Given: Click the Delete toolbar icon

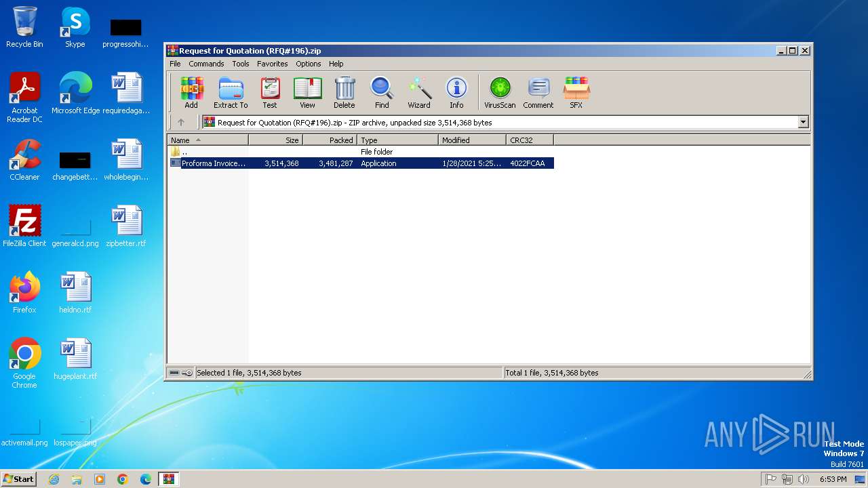Looking at the screenshot, I should coord(344,93).
